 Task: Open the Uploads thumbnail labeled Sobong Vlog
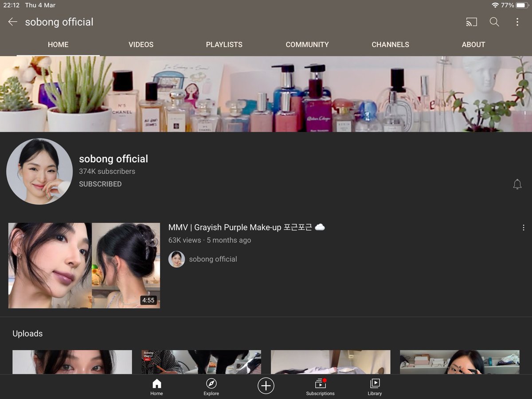tap(201, 362)
